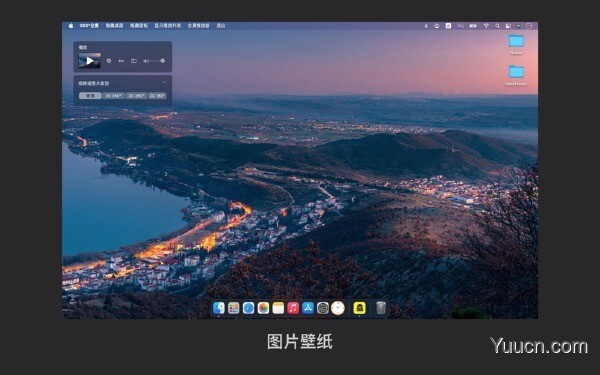Click the 隐藏面板 menu item
Viewport: 600px width, 375px height.
click(139, 26)
